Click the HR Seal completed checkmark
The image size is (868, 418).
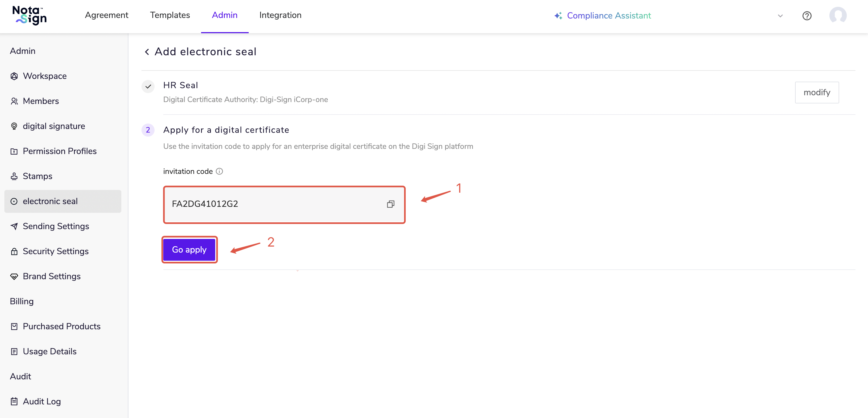coord(148,86)
